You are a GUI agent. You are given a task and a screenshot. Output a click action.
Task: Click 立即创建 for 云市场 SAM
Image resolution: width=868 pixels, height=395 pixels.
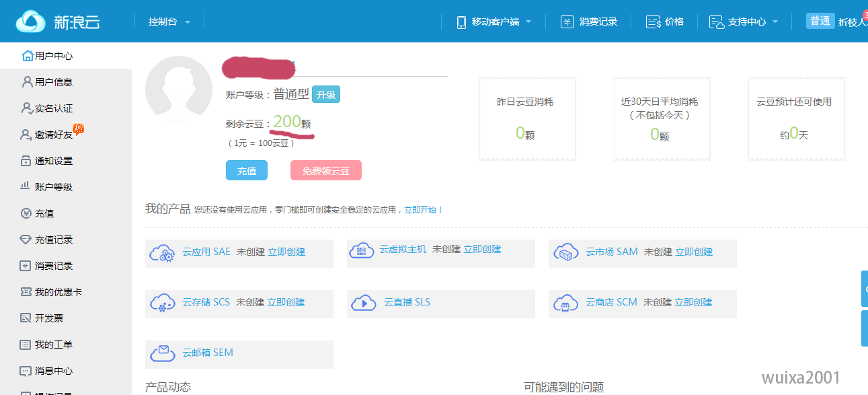pos(694,252)
